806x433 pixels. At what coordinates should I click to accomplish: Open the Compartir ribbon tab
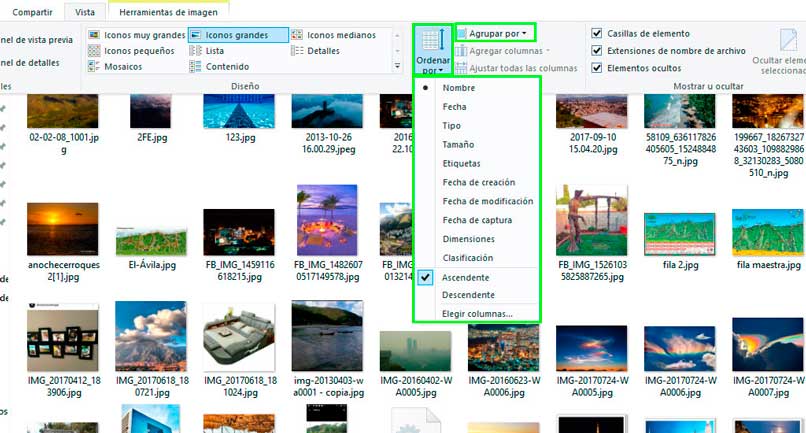32,12
